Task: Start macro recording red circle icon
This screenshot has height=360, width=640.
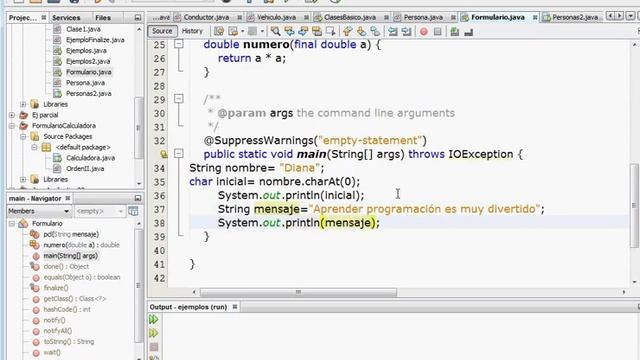Action: pyautogui.click(x=424, y=31)
